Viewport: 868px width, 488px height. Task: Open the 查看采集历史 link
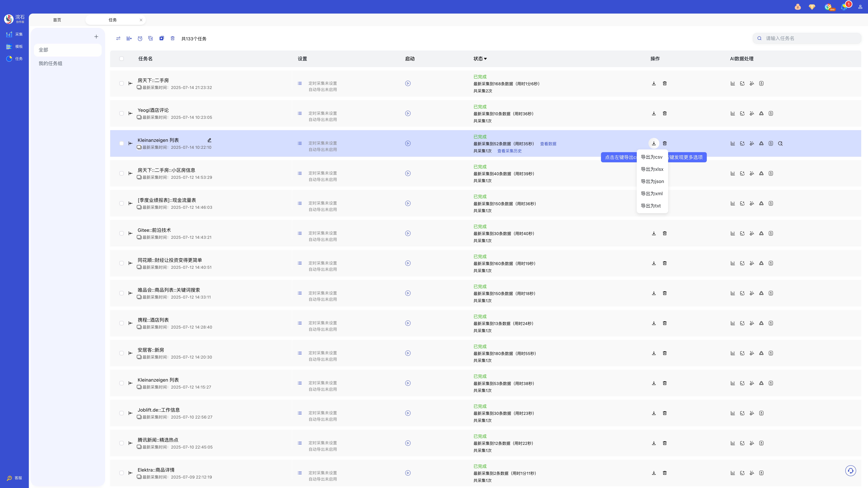click(x=509, y=151)
